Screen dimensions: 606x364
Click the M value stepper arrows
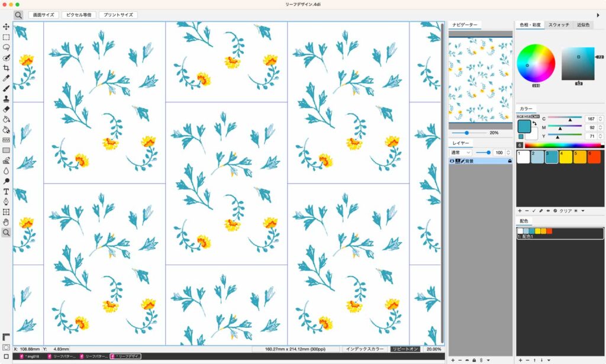(600, 127)
